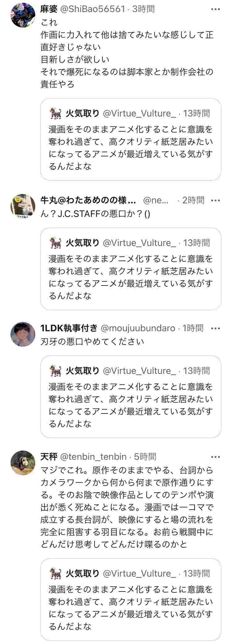Open more options menu on 牛丸's tweet
Viewport: 232px width, 644px height.
[x=215, y=201]
